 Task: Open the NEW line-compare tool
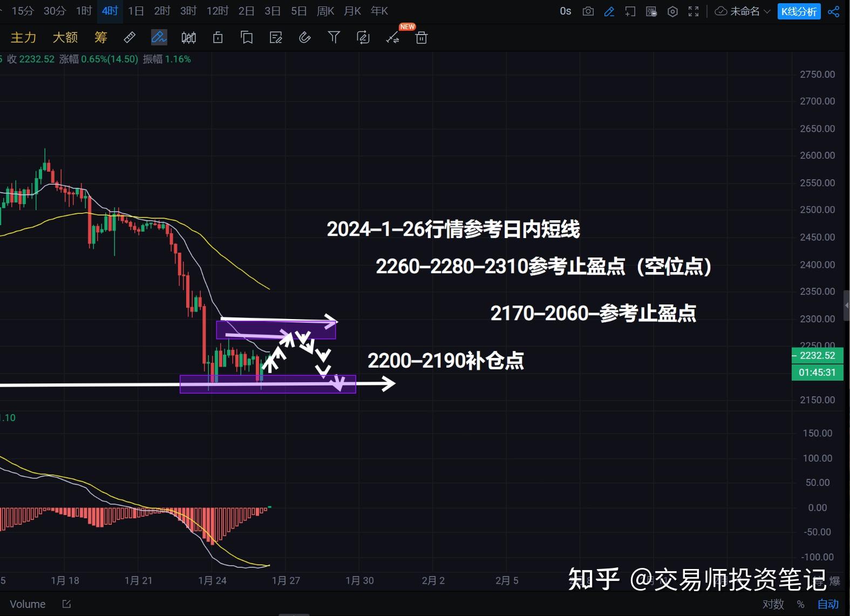pyautogui.click(x=393, y=37)
